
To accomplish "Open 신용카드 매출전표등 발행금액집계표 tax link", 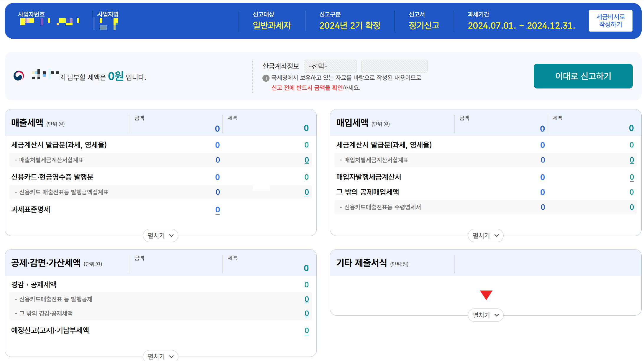I will (x=307, y=192).
